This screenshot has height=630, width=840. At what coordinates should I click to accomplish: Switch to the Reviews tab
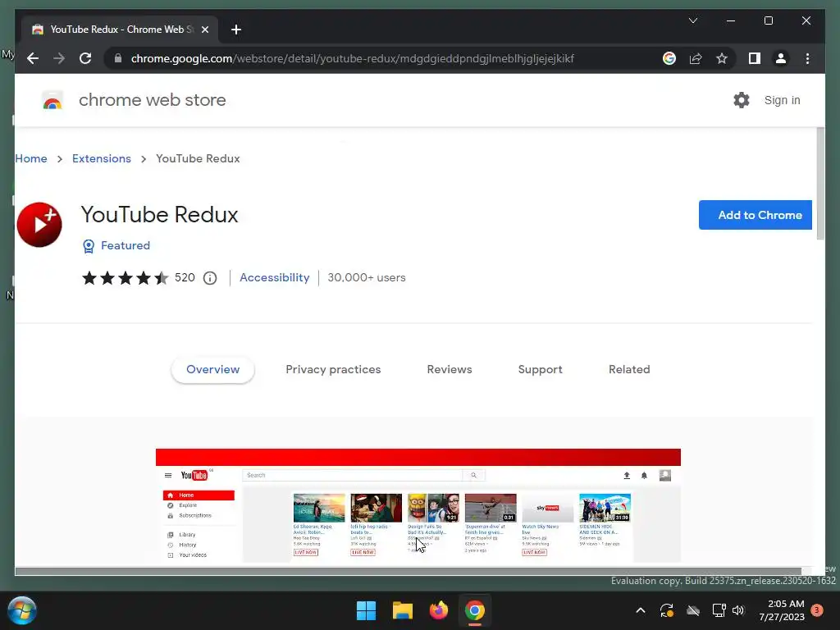coord(450,370)
